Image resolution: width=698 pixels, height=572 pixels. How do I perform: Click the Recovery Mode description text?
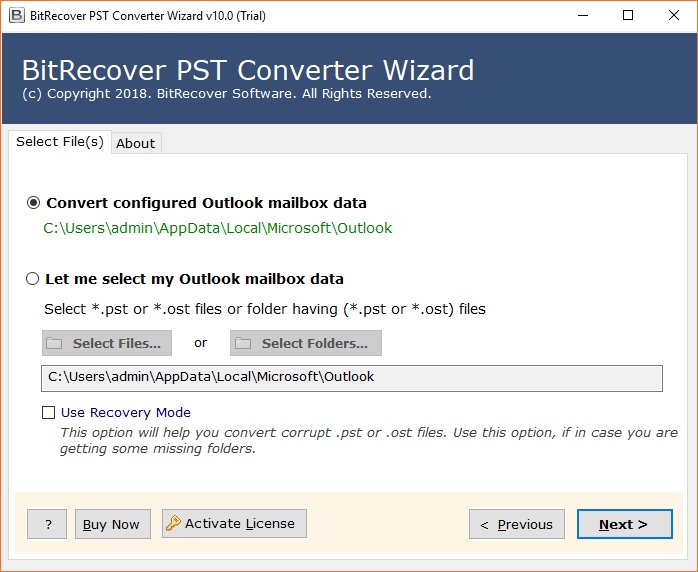coord(368,441)
